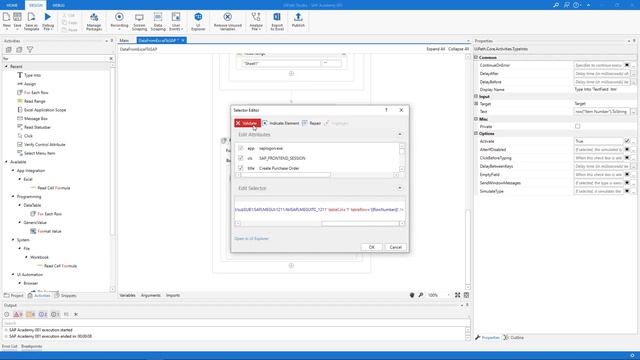Viewport: 640px width, 360px height.
Task: Collapse the Common properties section
Action: (x=476, y=58)
